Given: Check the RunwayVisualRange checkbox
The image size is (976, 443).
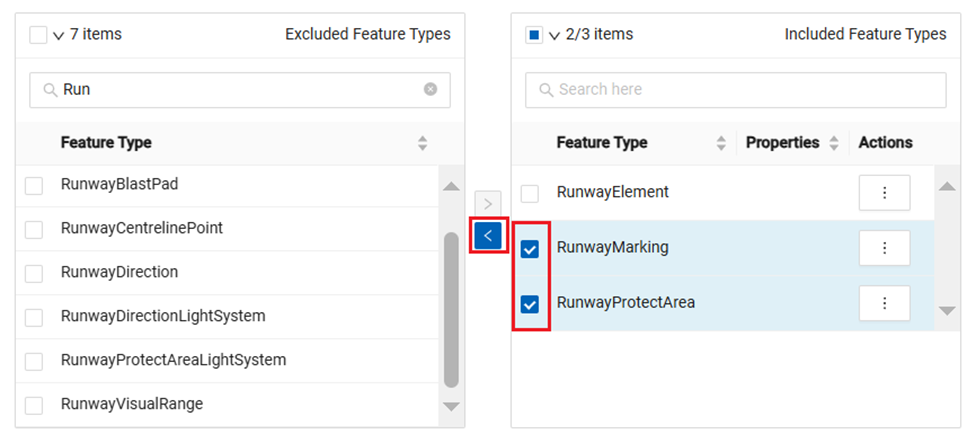Looking at the screenshot, I should coord(34,405).
